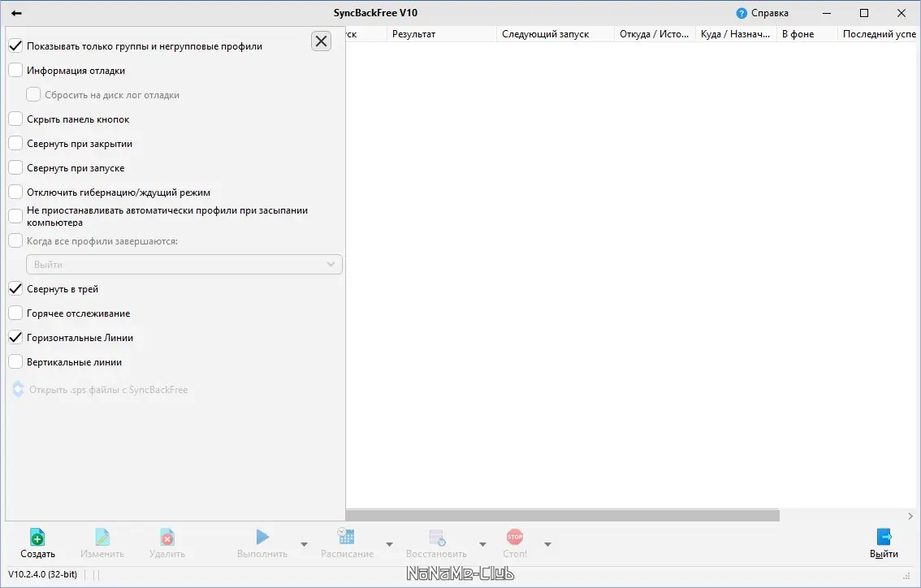Toggle Когда все профили завершаются checkbox
921x588 pixels.
coord(15,241)
